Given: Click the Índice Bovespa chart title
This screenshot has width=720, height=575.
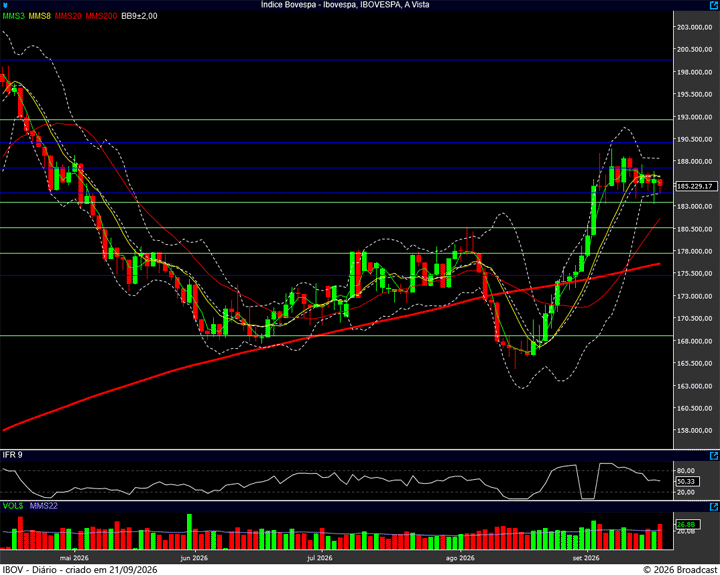Looking at the screenshot, I should (x=345, y=5).
